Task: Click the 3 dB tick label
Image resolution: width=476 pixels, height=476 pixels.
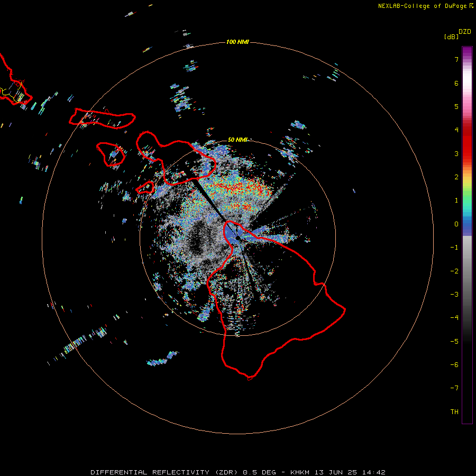Action: 456,153
